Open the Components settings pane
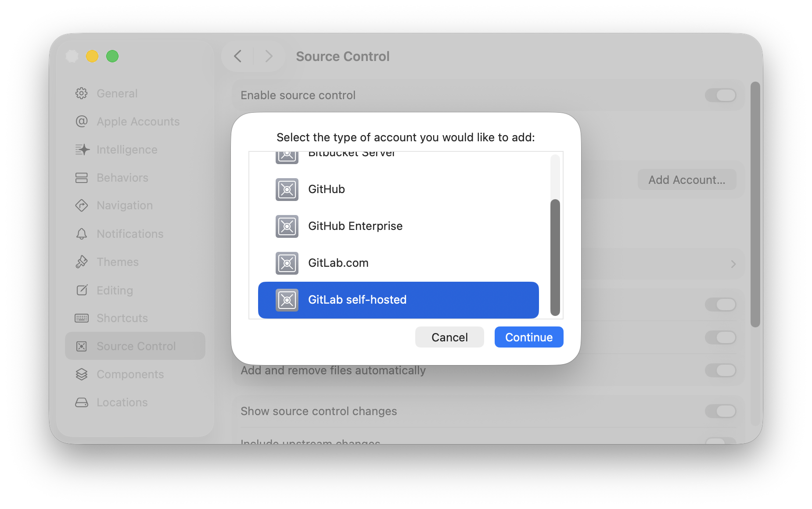 130,374
